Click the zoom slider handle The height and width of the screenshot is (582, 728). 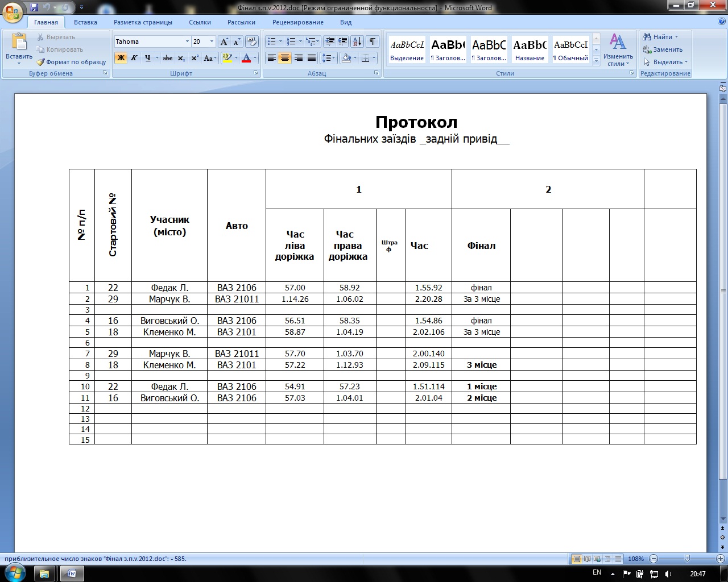(x=687, y=559)
